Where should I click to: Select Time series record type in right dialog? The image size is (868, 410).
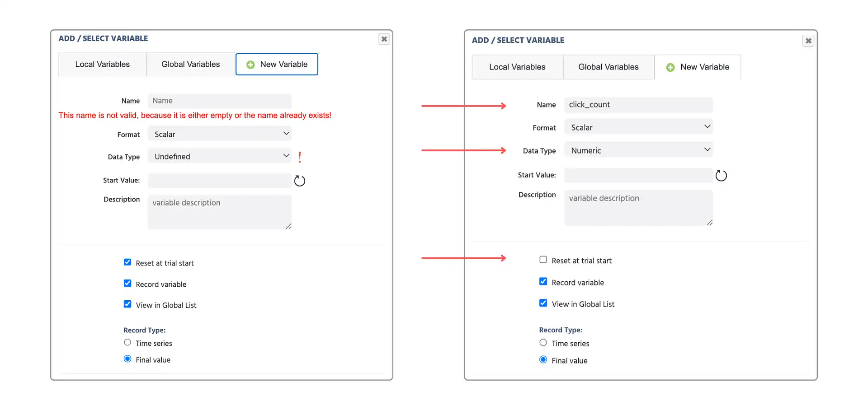pyautogui.click(x=543, y=343)
